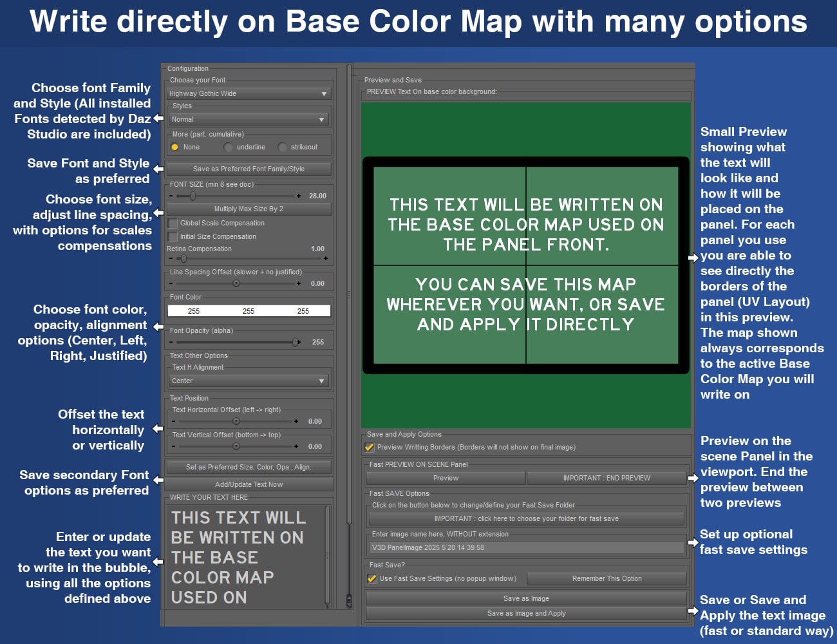
Task: Click plus icon on Retina Compensation slider
Action: tap(326, 259)
